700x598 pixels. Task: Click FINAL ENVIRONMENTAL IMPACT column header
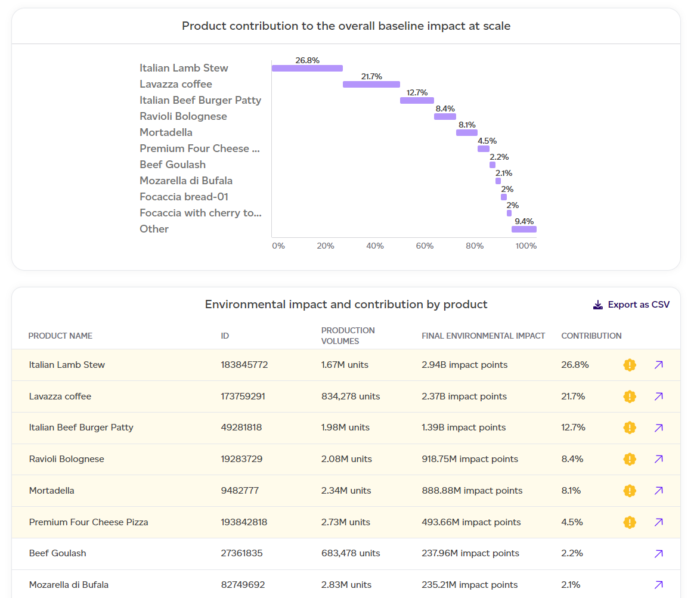pyautogui.click(x=483, y=336)
